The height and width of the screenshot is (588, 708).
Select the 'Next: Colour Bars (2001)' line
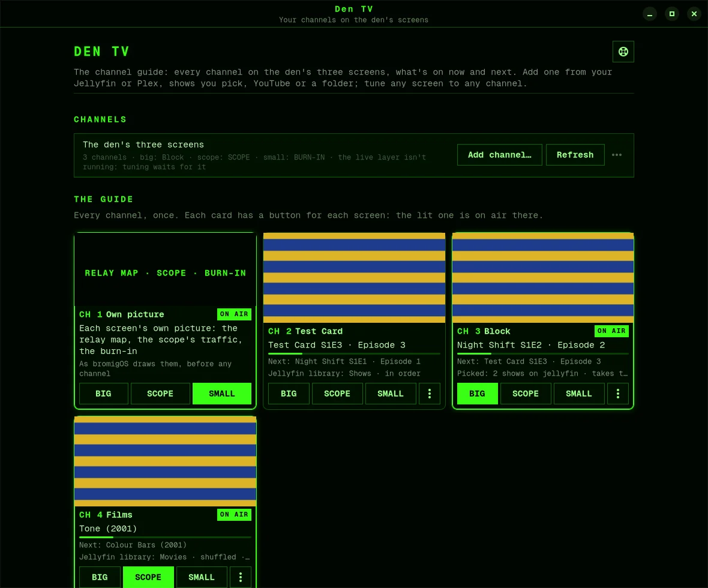tap(133, 545)
